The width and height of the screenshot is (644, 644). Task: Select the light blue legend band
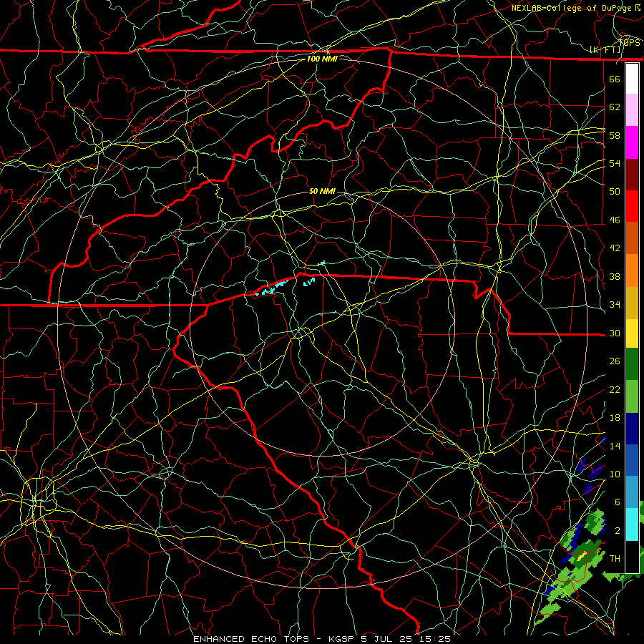[632, 492]
